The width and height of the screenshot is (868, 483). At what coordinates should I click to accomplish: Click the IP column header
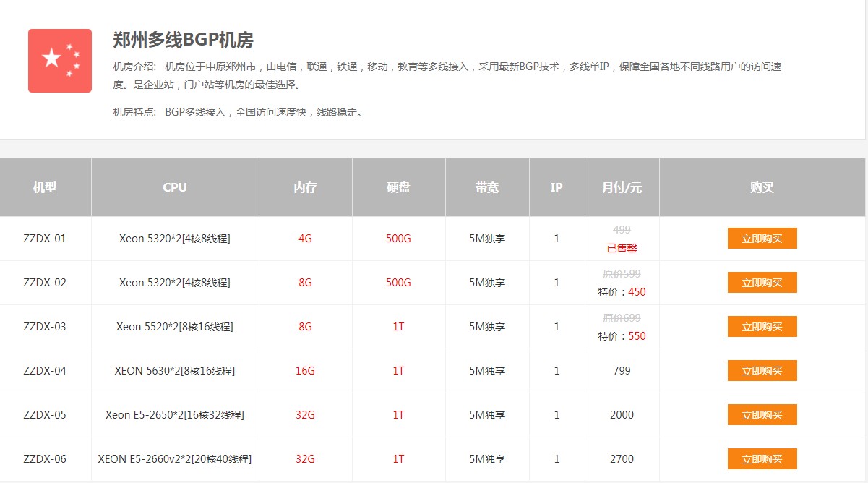(557, 187)
